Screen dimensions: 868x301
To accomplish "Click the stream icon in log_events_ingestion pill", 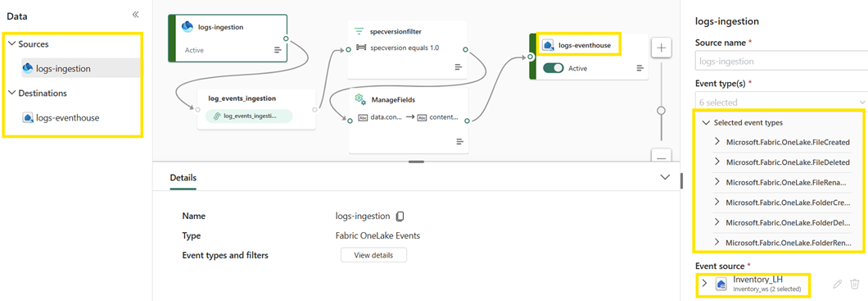I will [x=216, y=116].
